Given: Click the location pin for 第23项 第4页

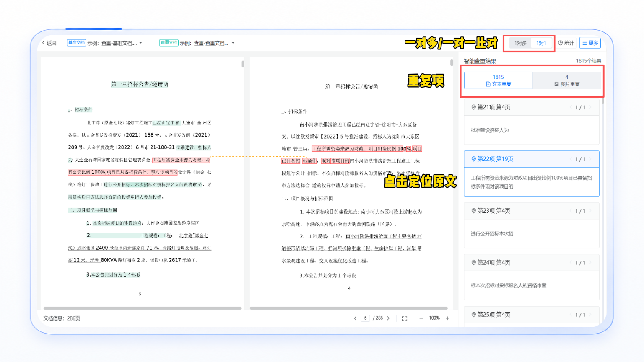Looking at the screenshot, I should click(473, 211).
